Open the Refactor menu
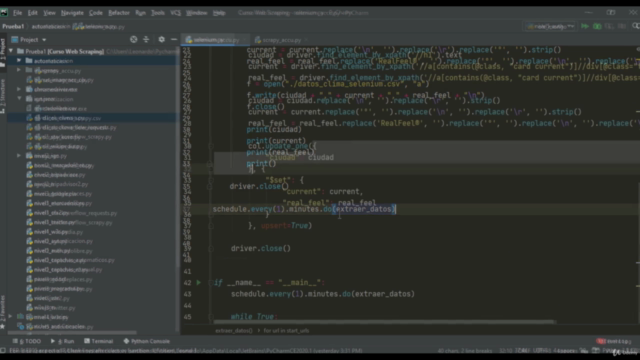640x360 pixels. pos(119,13)
